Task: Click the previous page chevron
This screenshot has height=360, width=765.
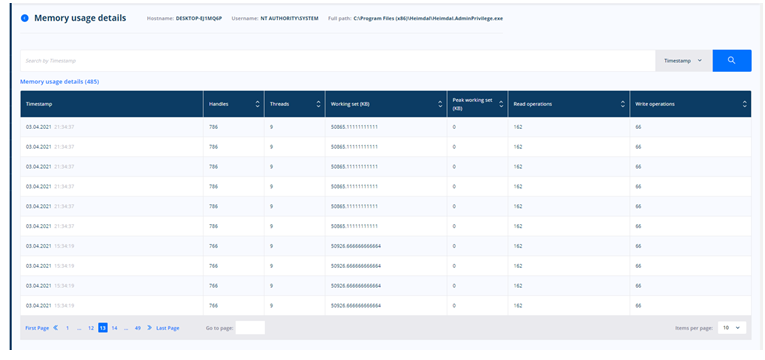Action: coord(55,328)
